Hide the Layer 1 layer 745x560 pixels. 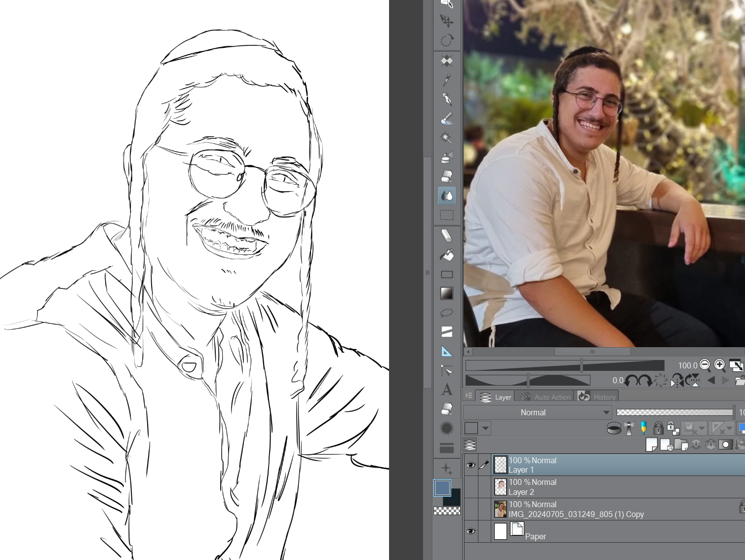471,464
